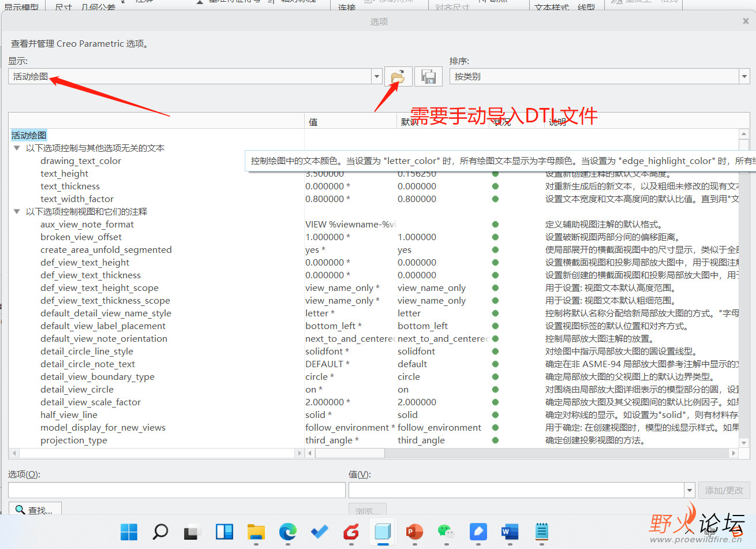Select detail_view_boundary_type option
Screen dimensions: 756x549
click(98, 377)
